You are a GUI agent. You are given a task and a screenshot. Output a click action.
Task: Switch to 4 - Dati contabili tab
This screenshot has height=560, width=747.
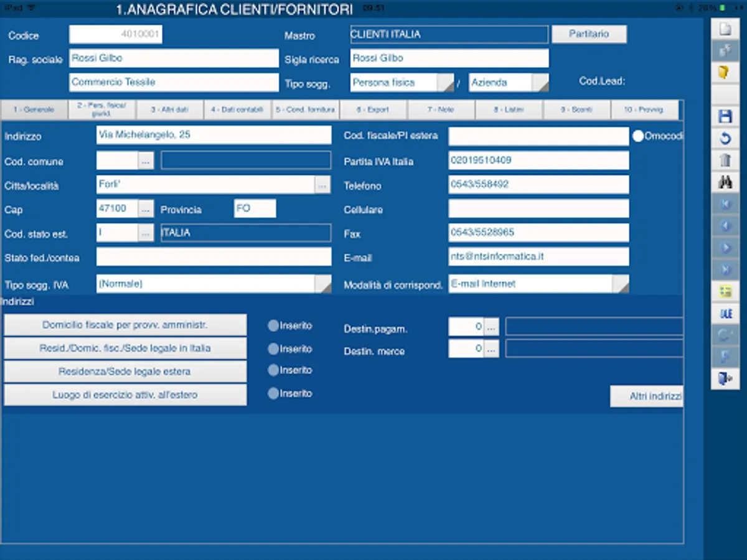[238, 110]
